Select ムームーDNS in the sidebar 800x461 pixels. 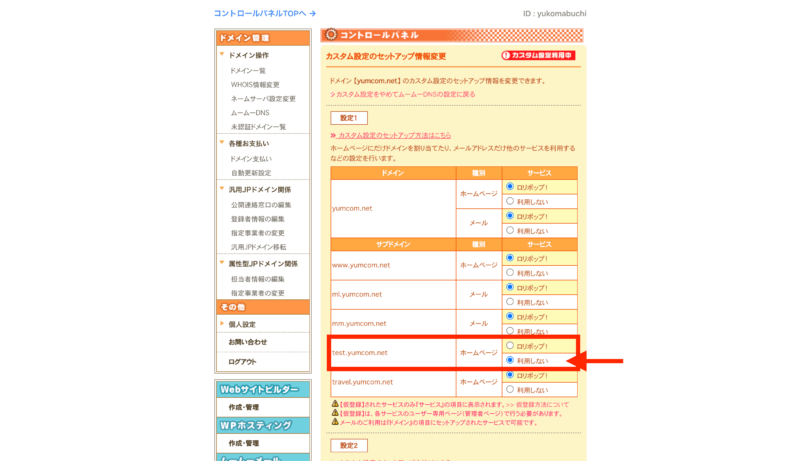(x=250, y=113)
